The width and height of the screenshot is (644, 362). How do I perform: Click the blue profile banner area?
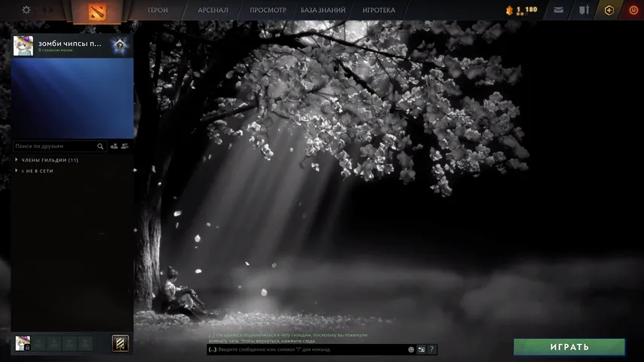[x=72, y=98]
